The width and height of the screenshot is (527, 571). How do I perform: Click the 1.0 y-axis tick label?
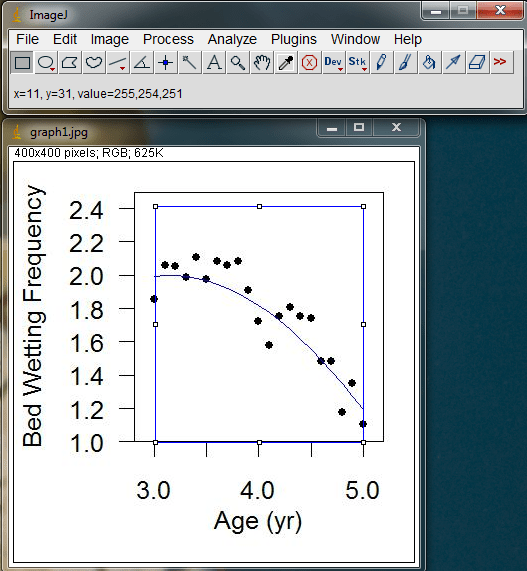click(x=86, y=443)
